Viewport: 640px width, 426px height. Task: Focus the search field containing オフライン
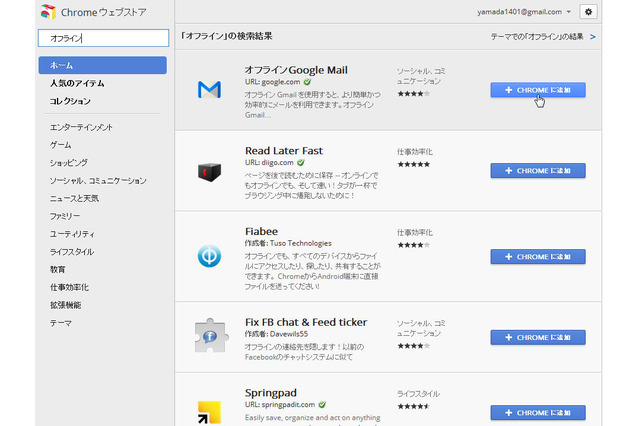[103, 38]
